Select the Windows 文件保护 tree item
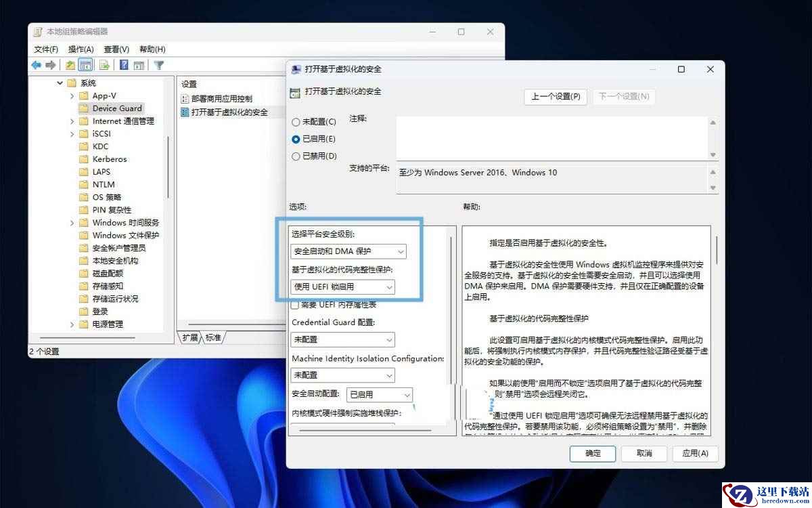This screenshot has height=508, width=812. 125,236
